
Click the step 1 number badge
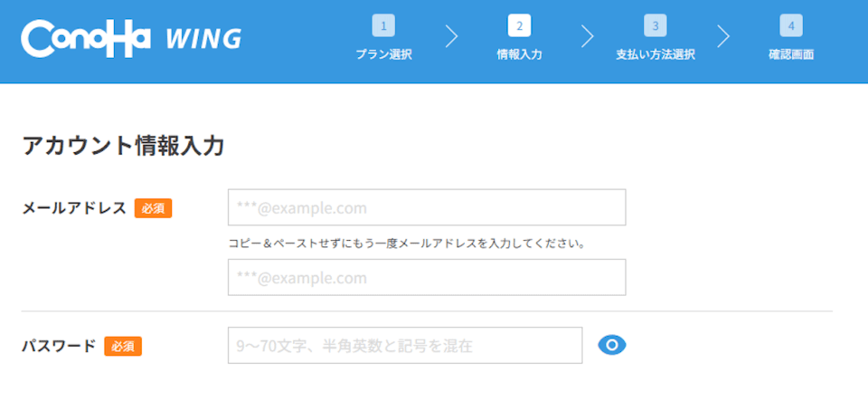click(383, 25)
